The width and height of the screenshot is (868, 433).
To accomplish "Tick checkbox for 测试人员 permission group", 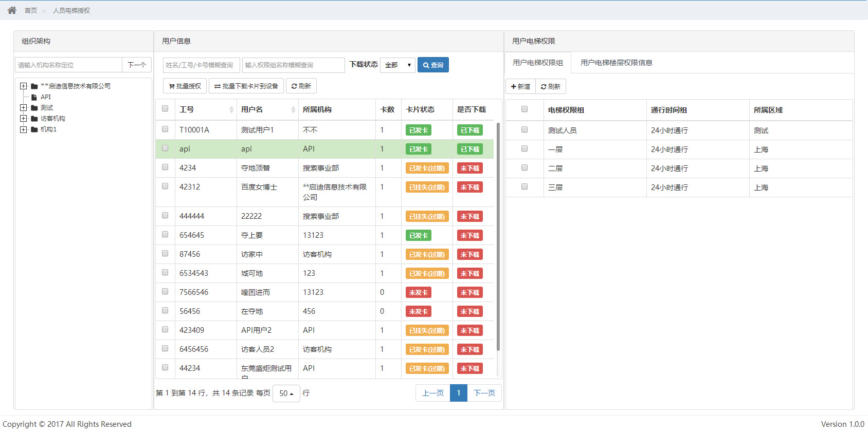I will [525, 130].
